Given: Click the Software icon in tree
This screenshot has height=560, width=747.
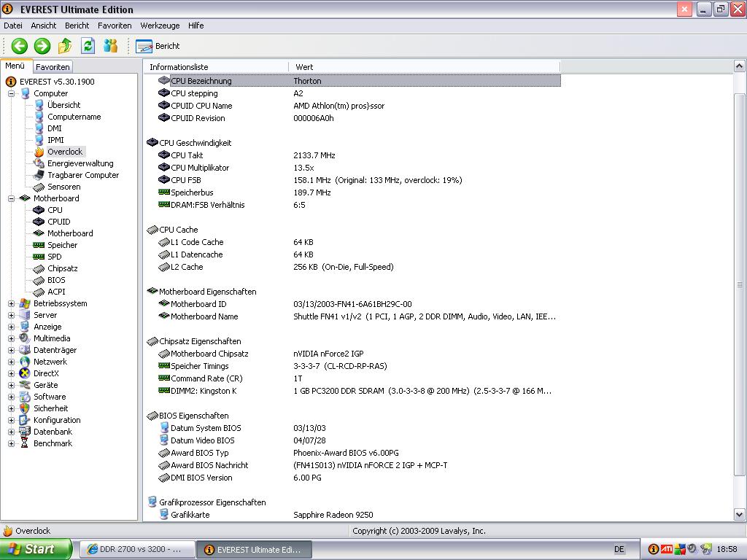Looking at the screenshot, I should pos(25,397).
